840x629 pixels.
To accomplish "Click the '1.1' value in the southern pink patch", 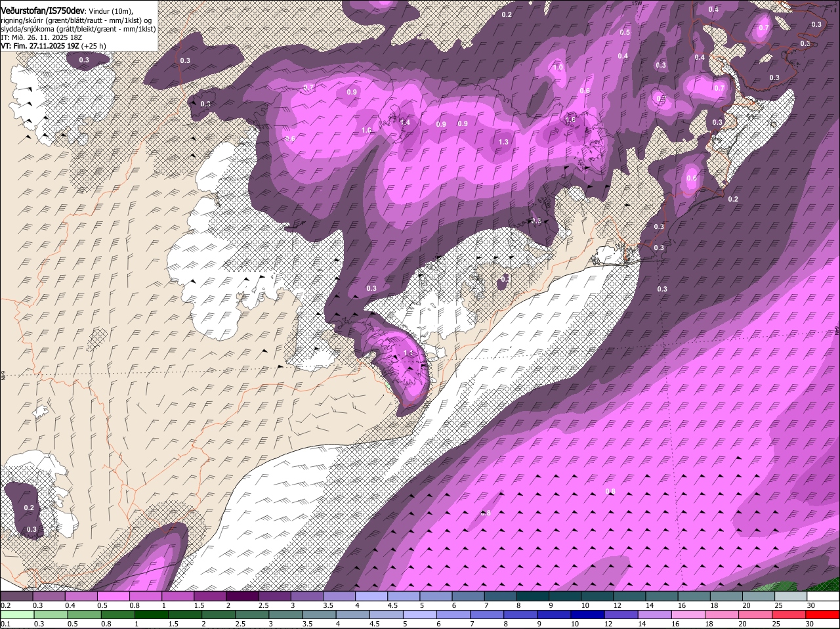I will click(409, 353).
